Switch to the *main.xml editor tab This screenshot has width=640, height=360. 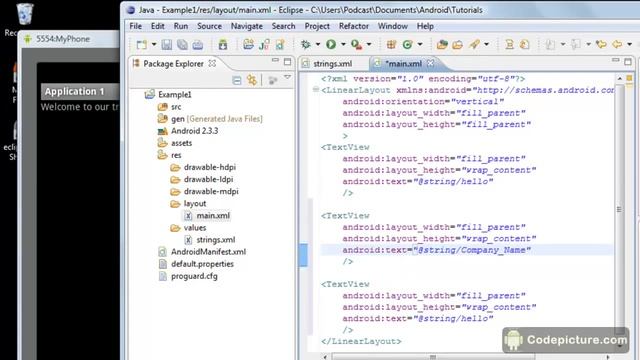pyautogui.click(x=403, y=64)
